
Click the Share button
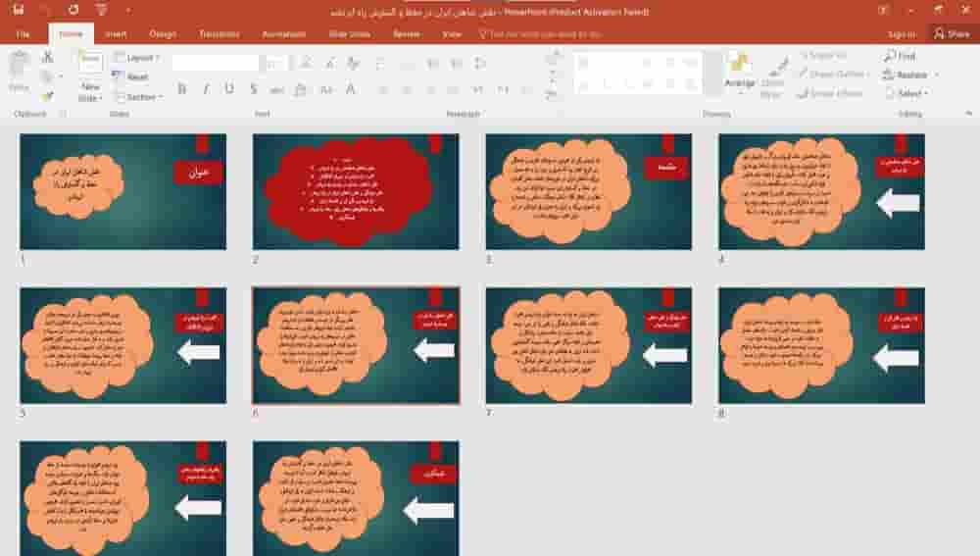click(x=952, y=33)
